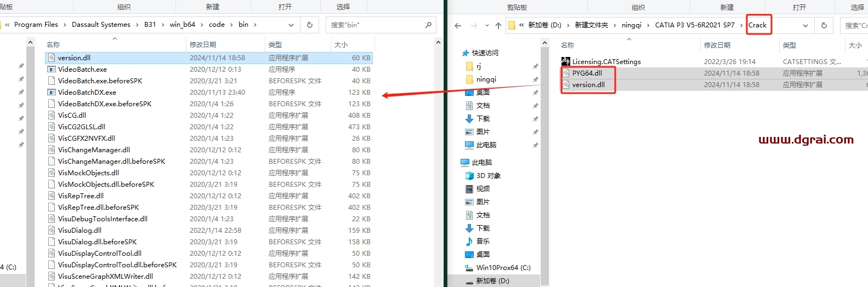Click the ningqi folder icon in sidebar

click(469, 79)
